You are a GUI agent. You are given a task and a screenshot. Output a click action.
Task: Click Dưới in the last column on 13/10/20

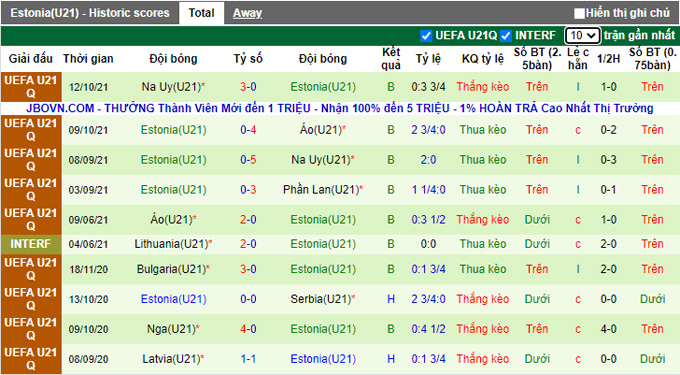point(652,299)
